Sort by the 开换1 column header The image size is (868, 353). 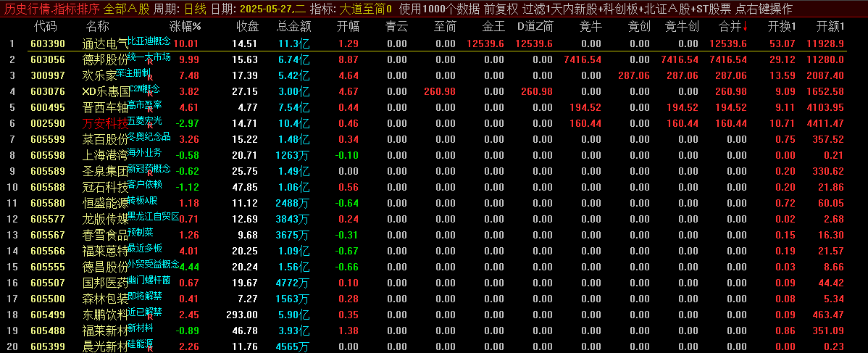point(782,26)
